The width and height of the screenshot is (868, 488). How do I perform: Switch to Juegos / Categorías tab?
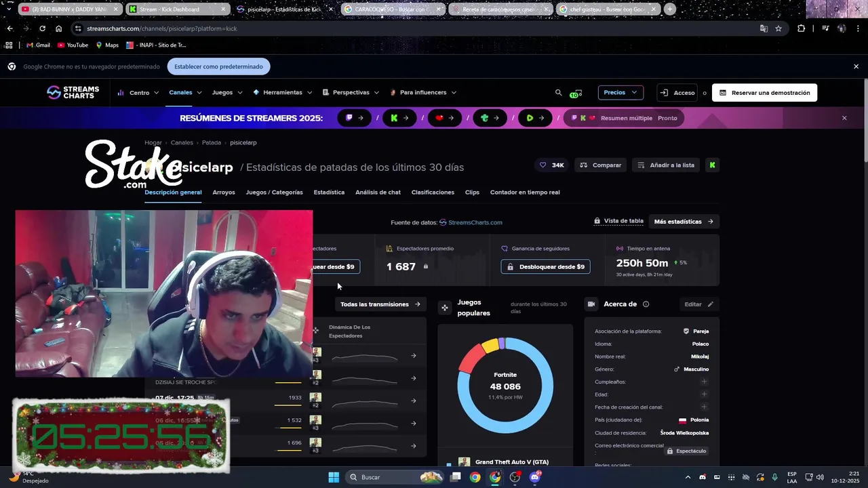(x=274, y=192)
